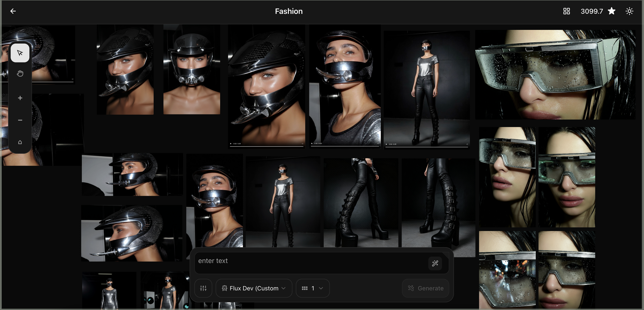Click the magic wand prompt enhancer icon
This screenshot has width=644, height=310.
435,263
